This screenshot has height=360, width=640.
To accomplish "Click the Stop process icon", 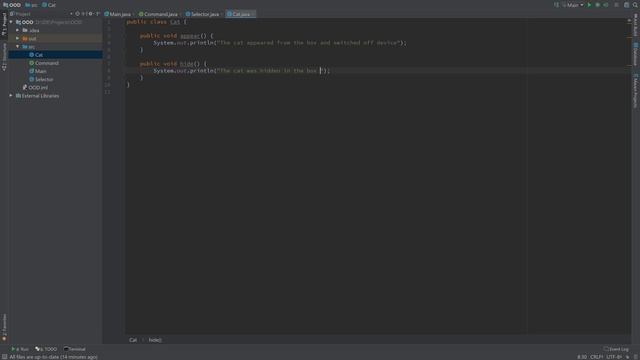I will click(616, 5).
